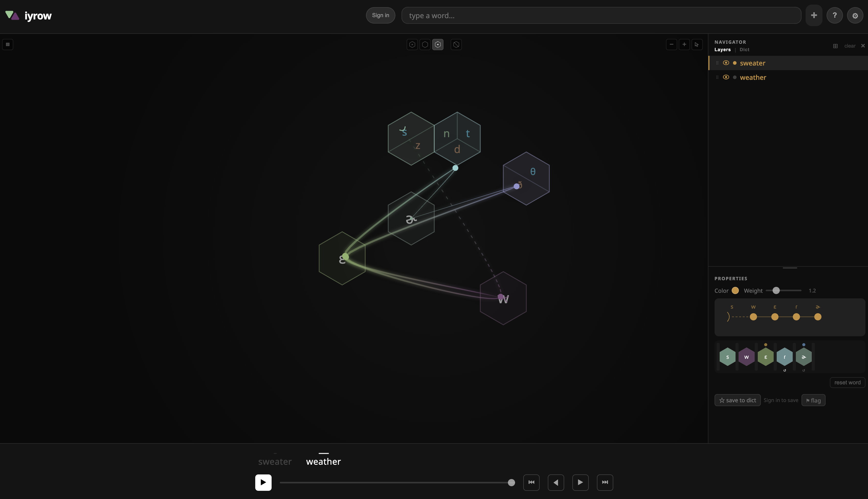Open the Color swatch in Properties
868x499 pixels.
pos(735,291)
